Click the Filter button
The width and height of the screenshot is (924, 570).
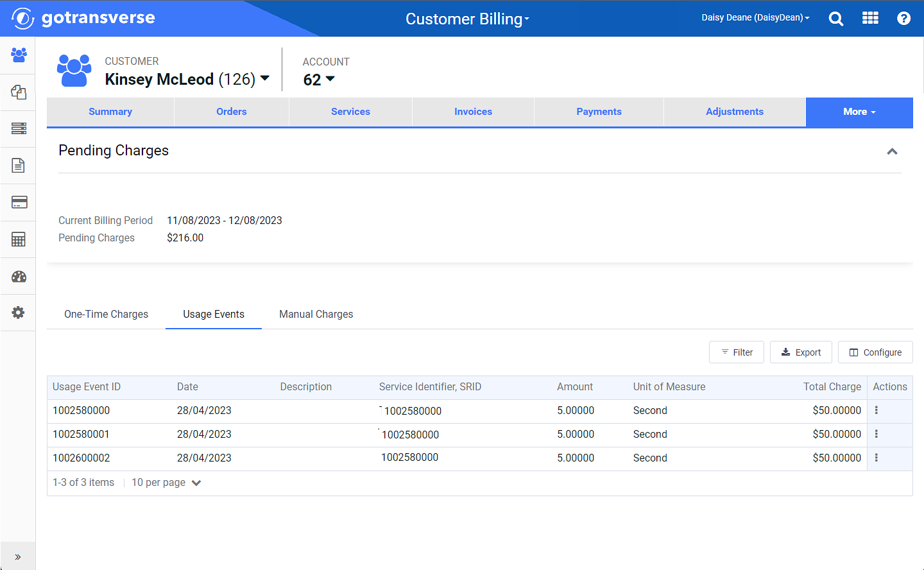point(737,352)
